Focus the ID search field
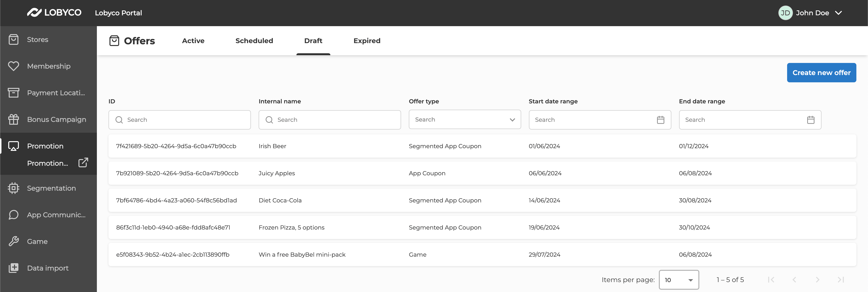The width and height of the screenshot is (868, 292). [x=179, y=120]
